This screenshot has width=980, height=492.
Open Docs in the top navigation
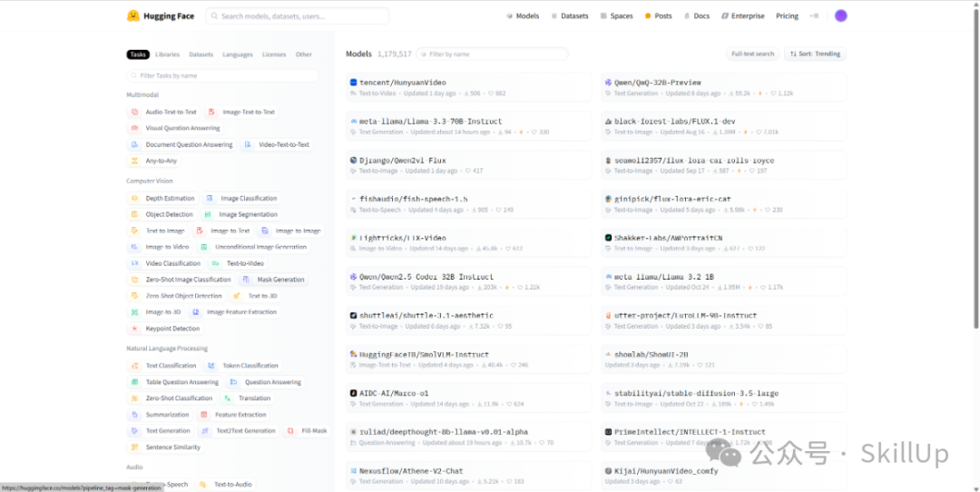click(x=696, y=15)
